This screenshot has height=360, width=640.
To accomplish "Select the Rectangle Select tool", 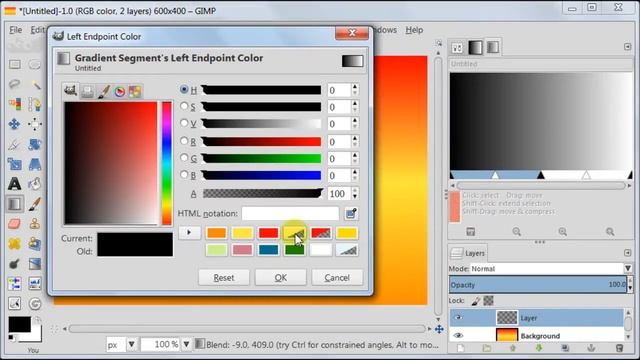I will (15, 64).
